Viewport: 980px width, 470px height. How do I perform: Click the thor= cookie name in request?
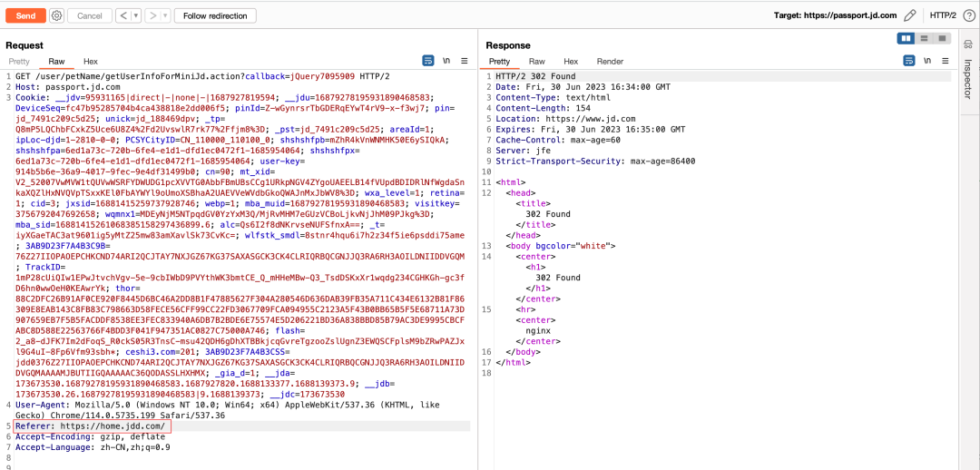point(128,289)
